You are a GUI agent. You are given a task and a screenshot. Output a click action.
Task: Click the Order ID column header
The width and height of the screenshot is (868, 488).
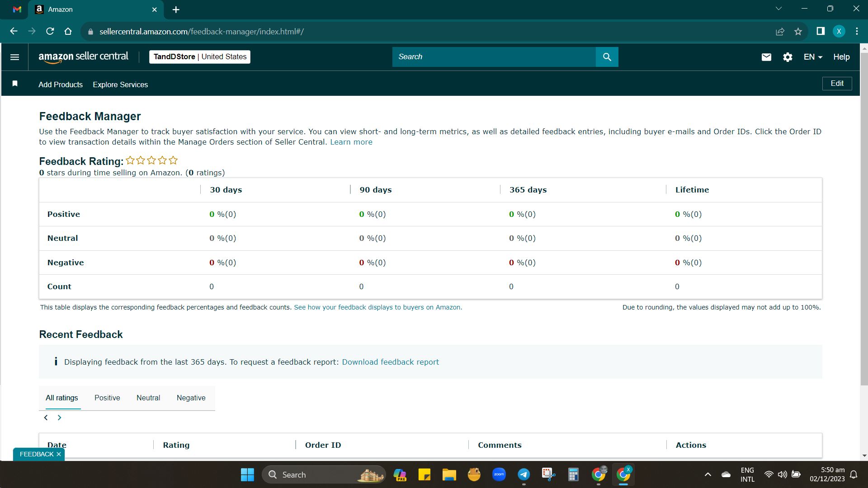[323, 445]
